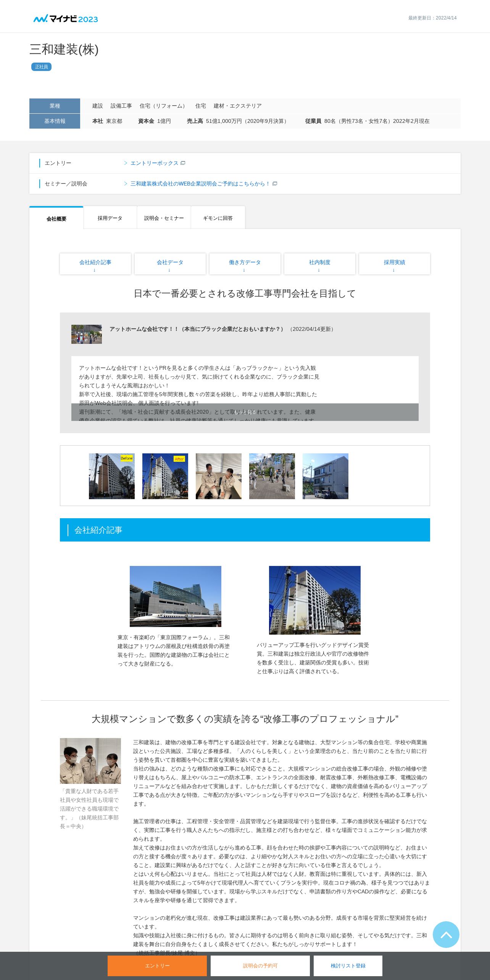This screenshot has height=980, width=490.
Task: Click the 建材・エクステリア industry text
Action: click(238, 106)
